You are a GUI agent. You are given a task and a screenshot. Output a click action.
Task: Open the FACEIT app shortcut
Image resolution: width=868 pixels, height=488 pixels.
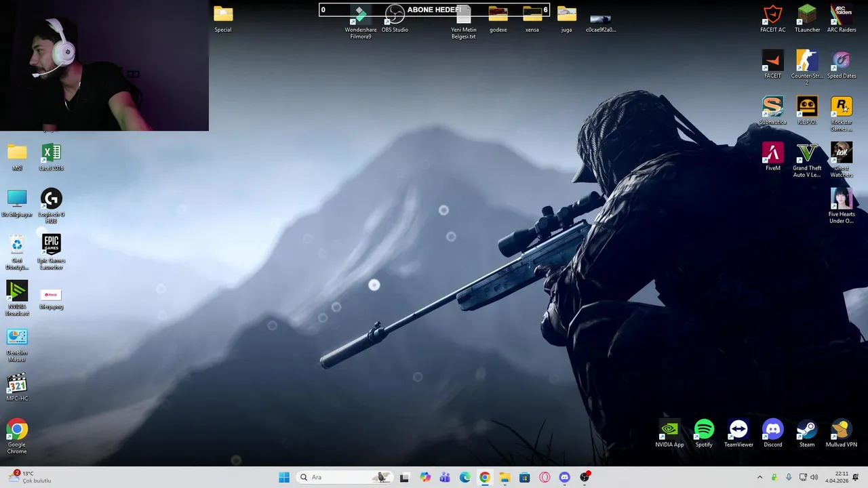point(772,64)
